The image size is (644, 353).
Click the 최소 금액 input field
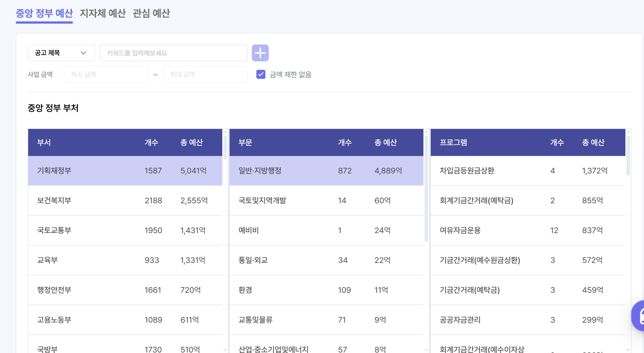(106, 74)
